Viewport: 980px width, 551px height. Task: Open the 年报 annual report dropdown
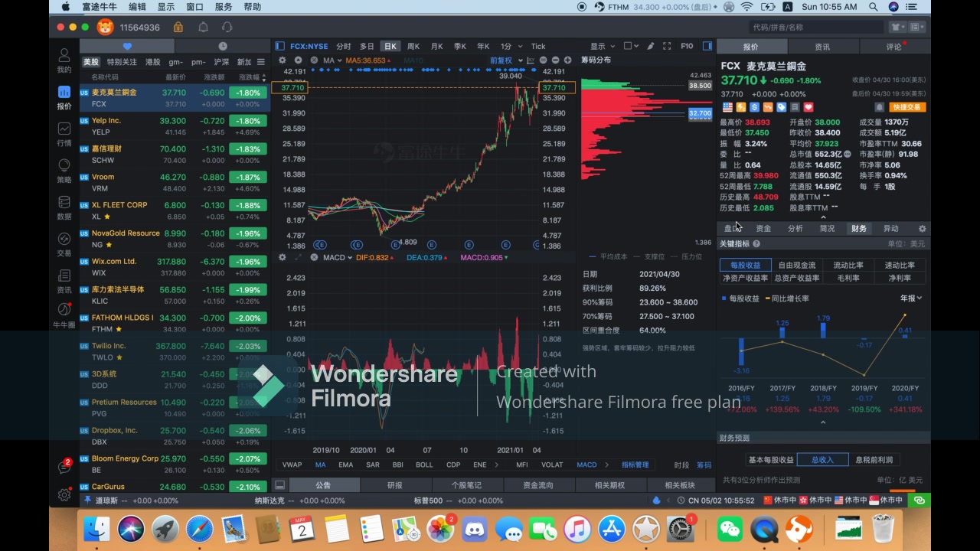pos(911,298)
